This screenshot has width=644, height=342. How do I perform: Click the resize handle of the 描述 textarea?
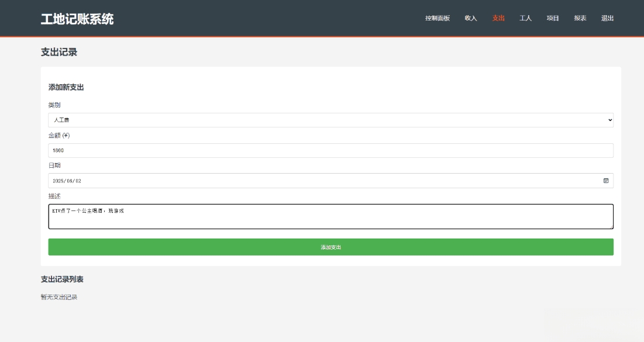coord(611,226)
